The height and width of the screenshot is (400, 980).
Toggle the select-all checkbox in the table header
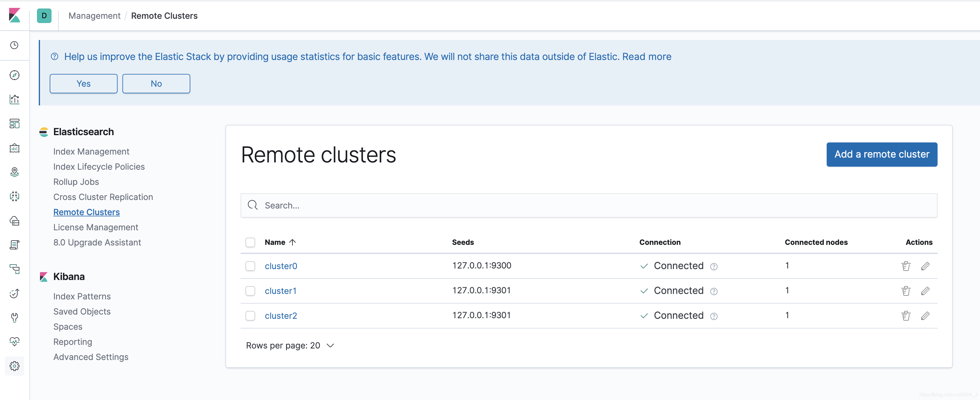click(x=250, y=242)
